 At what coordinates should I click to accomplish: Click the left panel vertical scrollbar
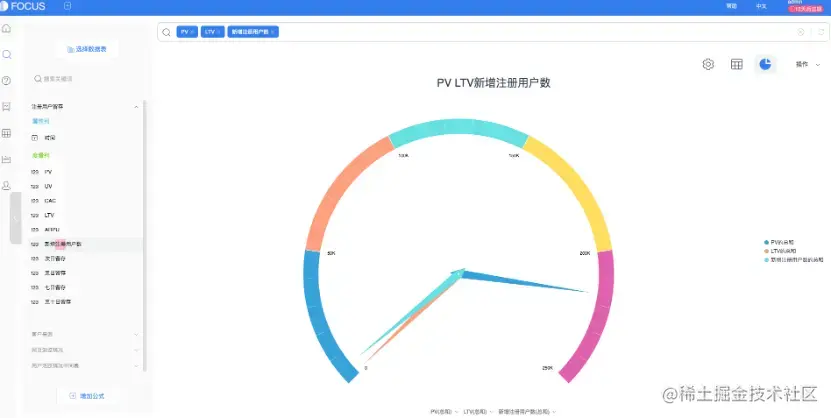[144, 236]
